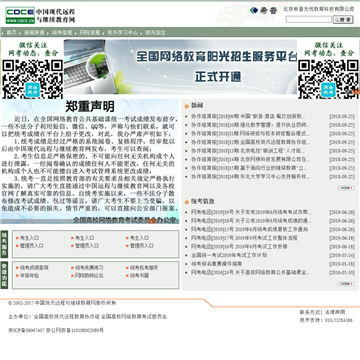
Task: Click the 京ICP备06067407 record text
Action: (26, 331)
